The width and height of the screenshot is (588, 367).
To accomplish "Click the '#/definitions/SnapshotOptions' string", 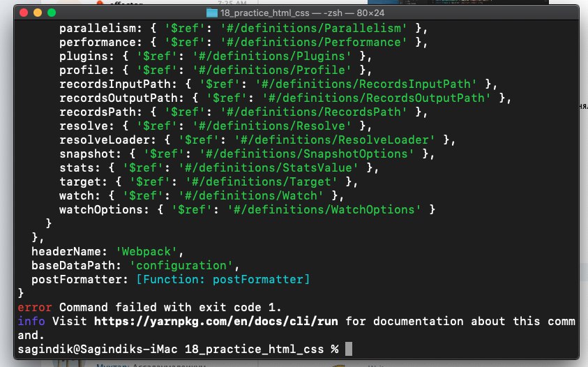I will coord(307,154).
